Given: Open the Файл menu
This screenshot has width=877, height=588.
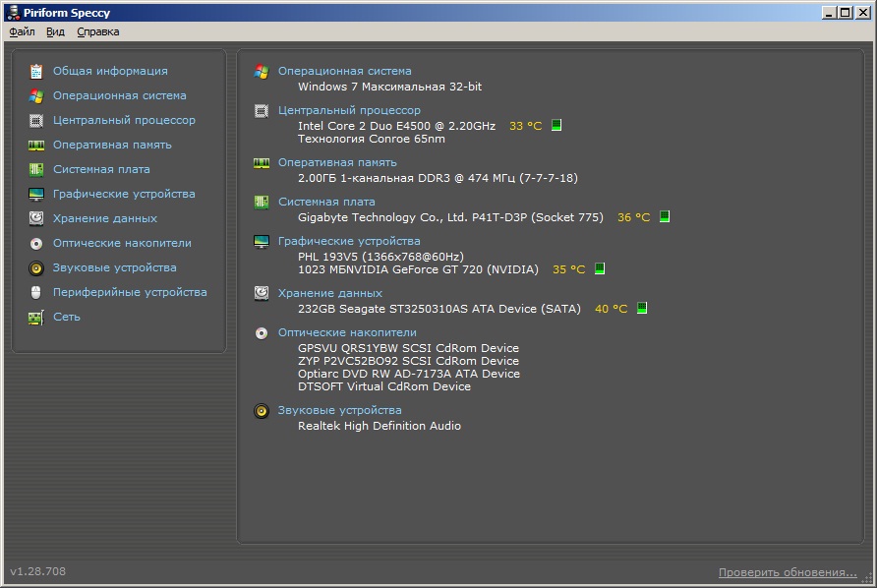Looking at the screenshot, I should point(22,31).
